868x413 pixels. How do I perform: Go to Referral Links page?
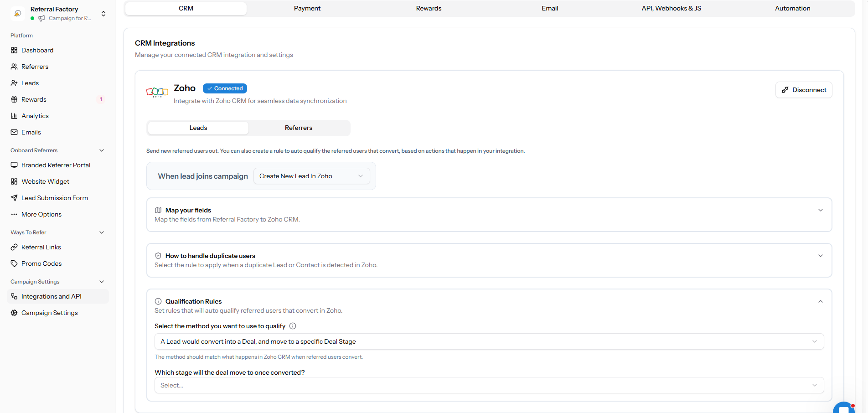58,247
